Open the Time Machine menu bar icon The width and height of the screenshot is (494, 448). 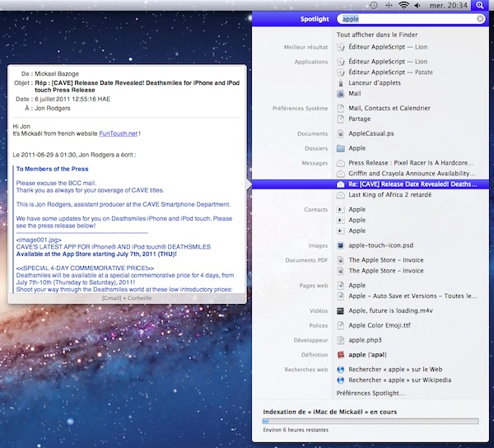[373, 6]
